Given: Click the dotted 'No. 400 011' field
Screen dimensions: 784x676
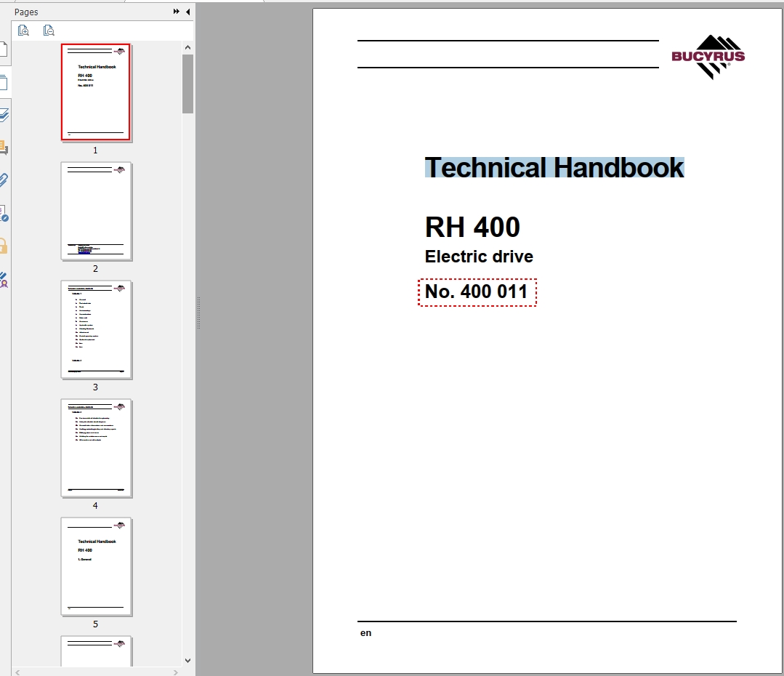Looking at the screenshot, I should click(477, 292).
